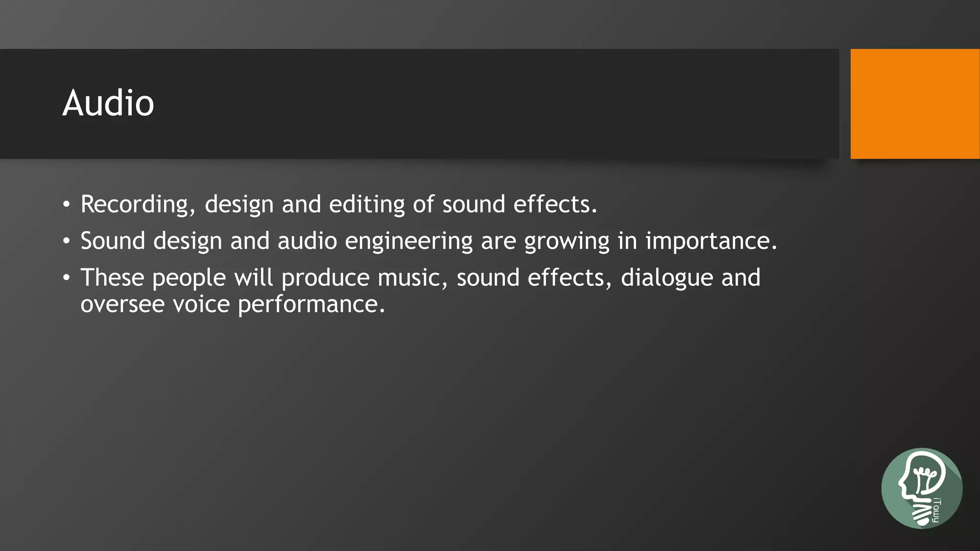Click the word "importance." in second bullet
980x551 pixels.
pos(711,242)
